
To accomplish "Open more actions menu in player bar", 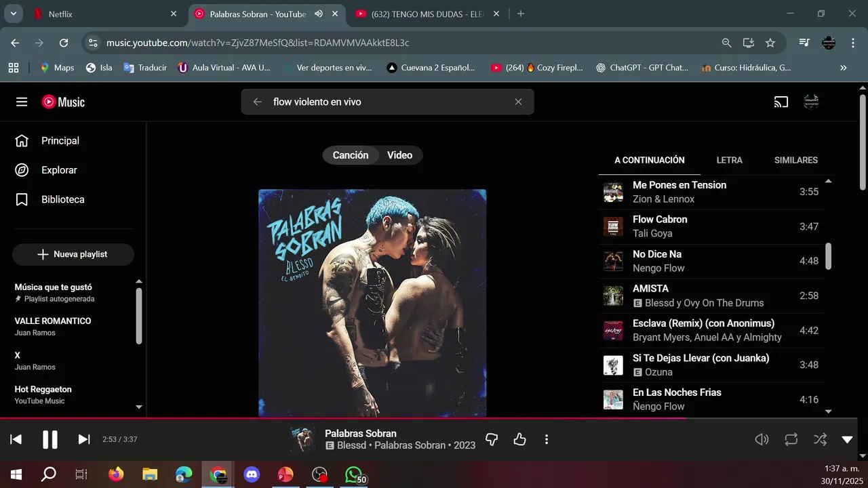I will [547, 439].
